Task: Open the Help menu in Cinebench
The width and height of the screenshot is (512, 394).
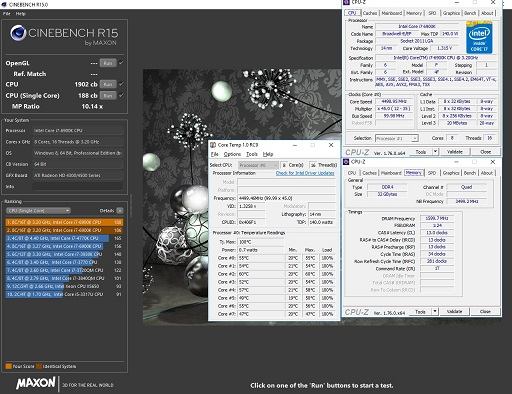Action: pos(20,14)
